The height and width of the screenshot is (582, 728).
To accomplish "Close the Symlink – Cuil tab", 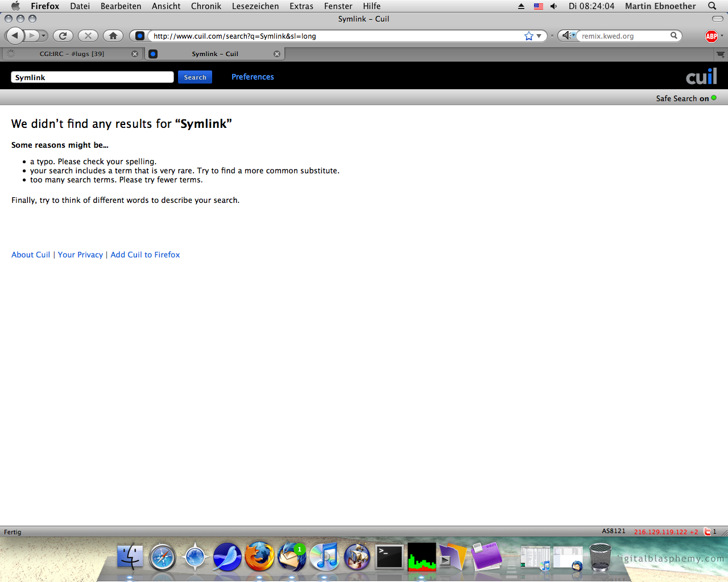I will (277, 54).
